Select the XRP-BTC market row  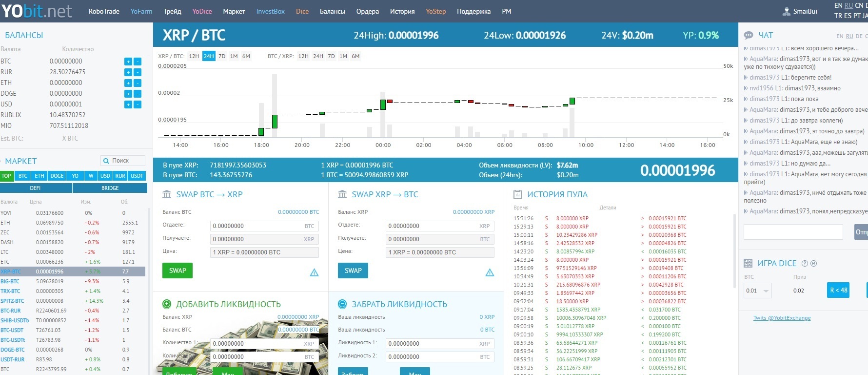tap(73, 271)
